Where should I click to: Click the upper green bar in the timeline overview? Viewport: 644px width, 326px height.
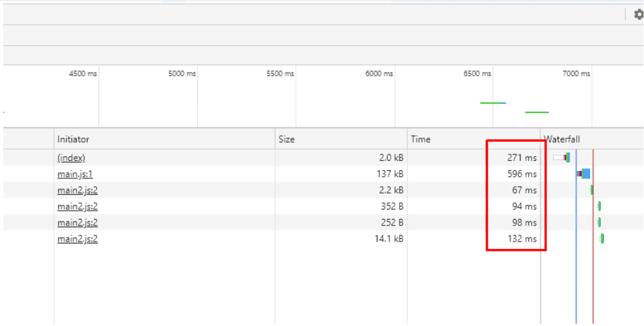coord(492,102)
